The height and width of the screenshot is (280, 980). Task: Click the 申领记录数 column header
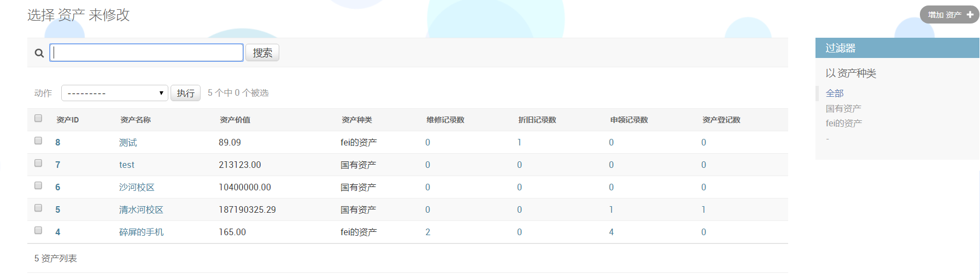[629, 120]
